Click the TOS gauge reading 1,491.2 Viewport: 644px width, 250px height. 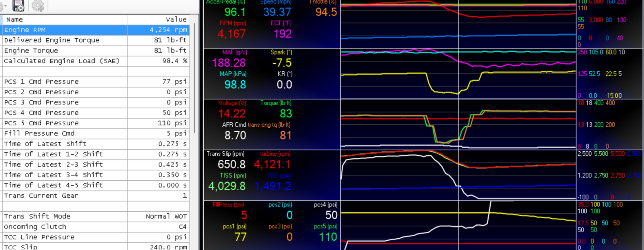coord(273,186)
